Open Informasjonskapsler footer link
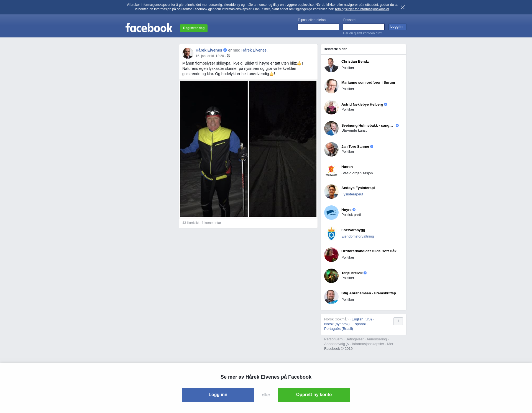Viewport: 532px width, 413px height. 368,344
